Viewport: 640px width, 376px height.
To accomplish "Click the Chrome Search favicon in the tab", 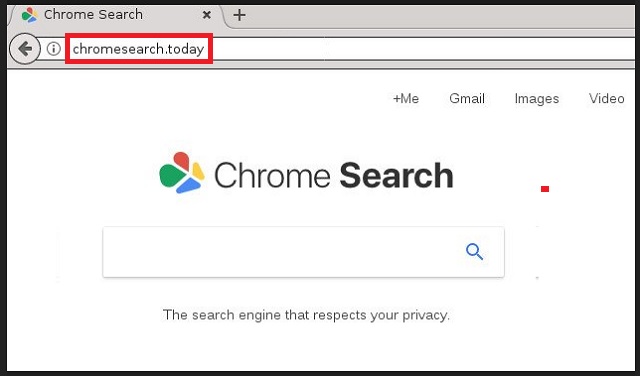I will pos(29,15).
